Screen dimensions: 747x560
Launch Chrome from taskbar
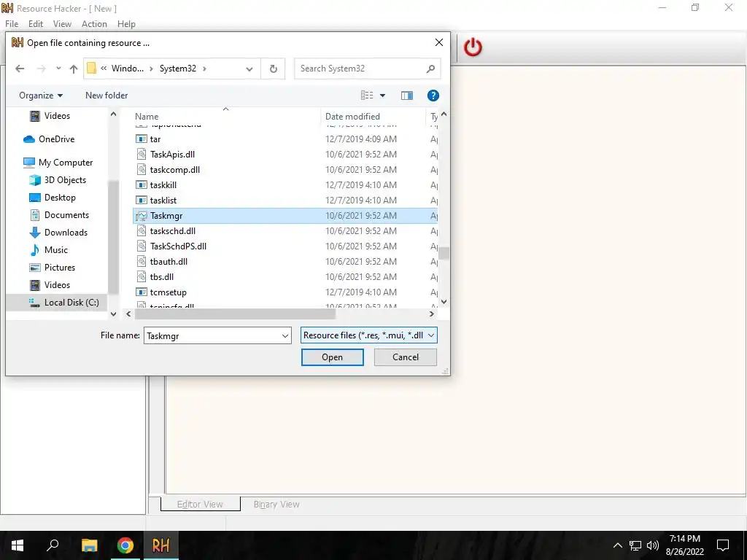125,545
